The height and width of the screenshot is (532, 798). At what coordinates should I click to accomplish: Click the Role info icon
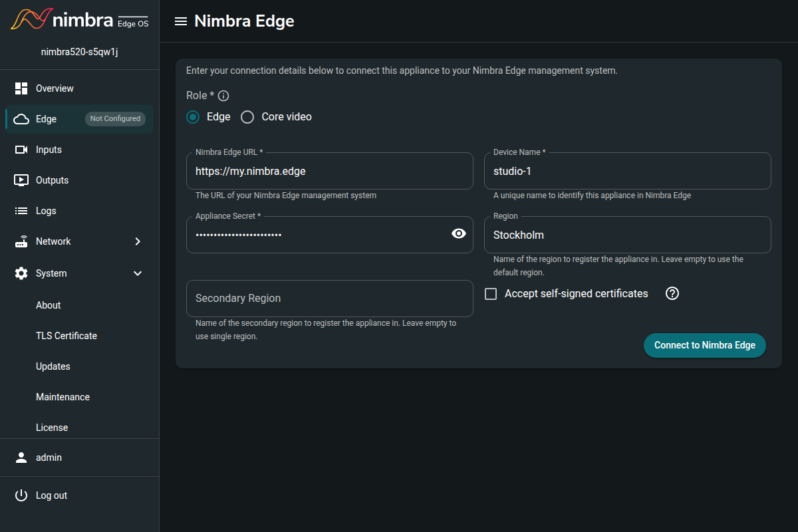pos(223,96)
